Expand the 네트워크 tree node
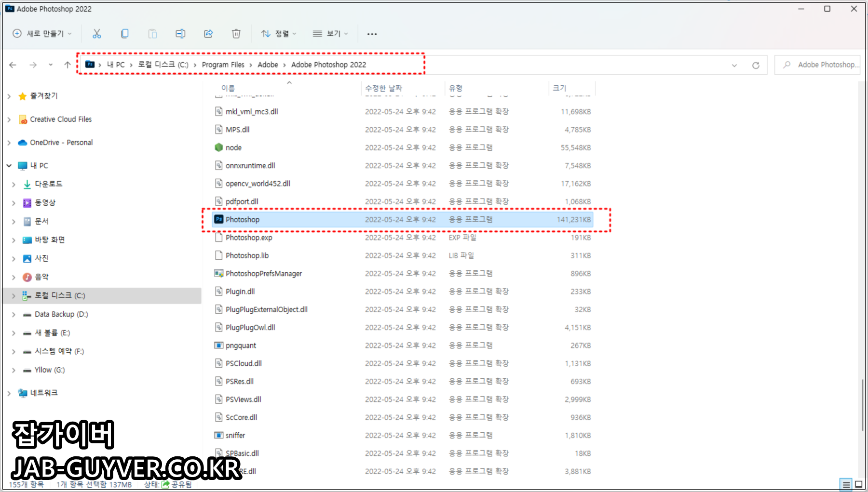This screenshot has width=868, height=492. [x=9, y=393]
